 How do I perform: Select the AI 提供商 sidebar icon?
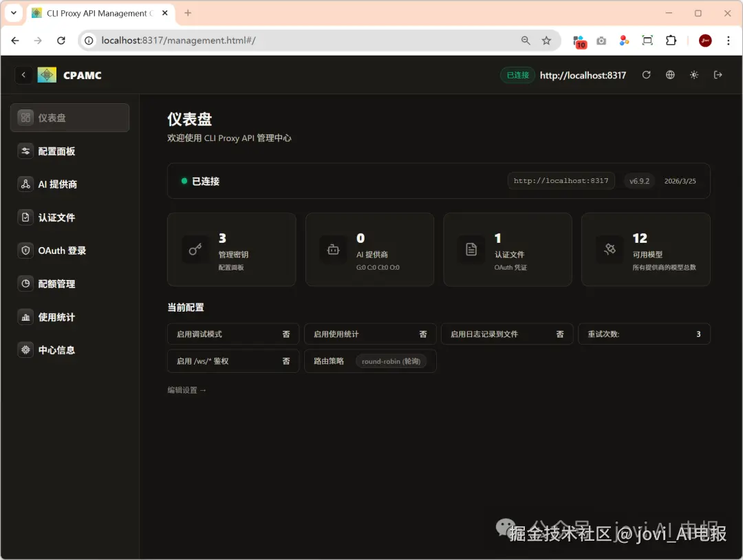click(25, 184)
